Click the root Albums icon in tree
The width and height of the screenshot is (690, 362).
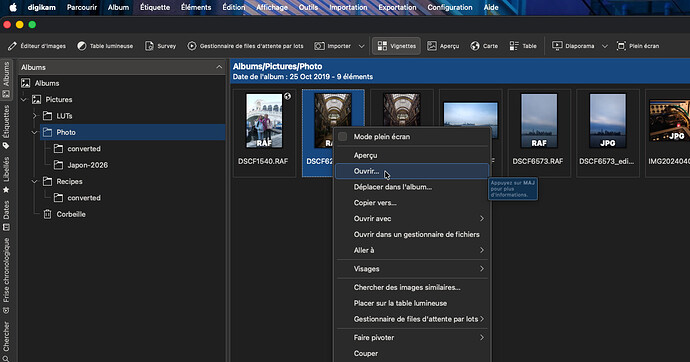26,83
